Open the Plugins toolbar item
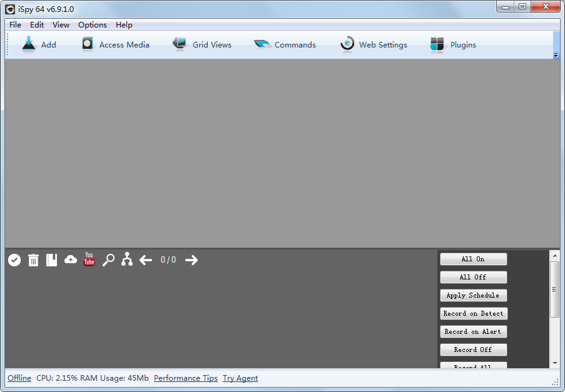565x392 pixels. click(453, 44)
